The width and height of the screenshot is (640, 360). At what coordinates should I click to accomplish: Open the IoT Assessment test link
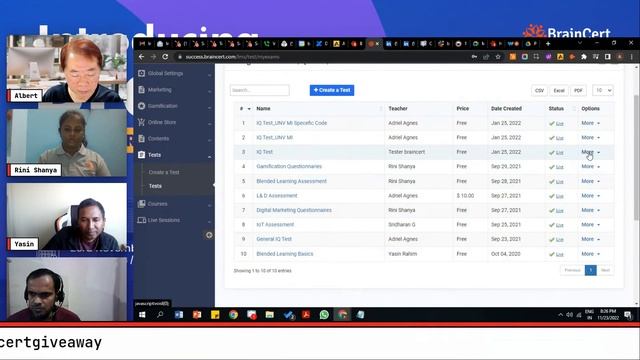(x=275, y=225)
